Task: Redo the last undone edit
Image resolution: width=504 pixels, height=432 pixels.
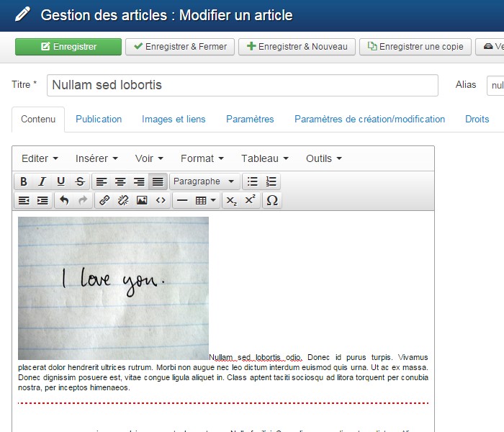Action: pos(83,201)
